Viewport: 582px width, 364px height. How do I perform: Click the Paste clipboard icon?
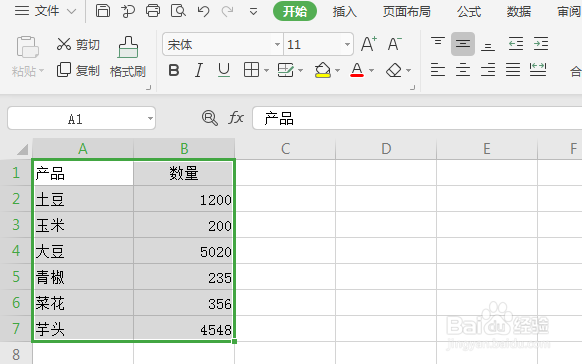click(27, 47)
